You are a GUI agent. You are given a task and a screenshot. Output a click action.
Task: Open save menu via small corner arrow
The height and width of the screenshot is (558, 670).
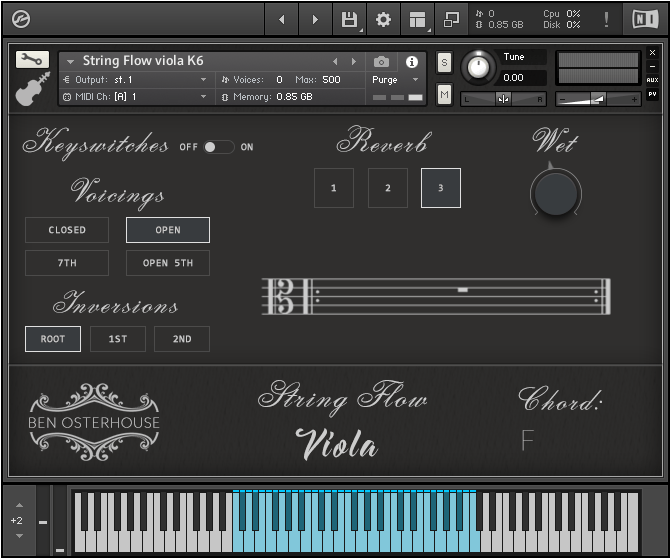pos(361,30)
